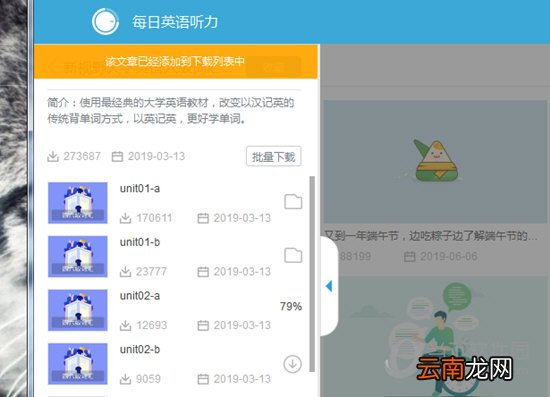This screenshot has height=397, width=550.
Task: Click the 简介 description paragraph
Action: point(171,111)
